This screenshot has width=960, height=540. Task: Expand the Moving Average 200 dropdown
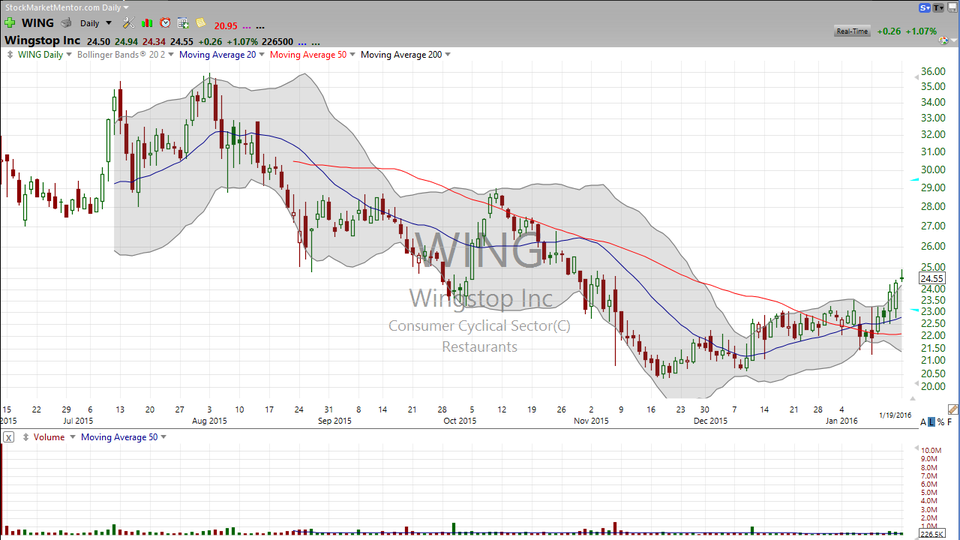[448, 54]
